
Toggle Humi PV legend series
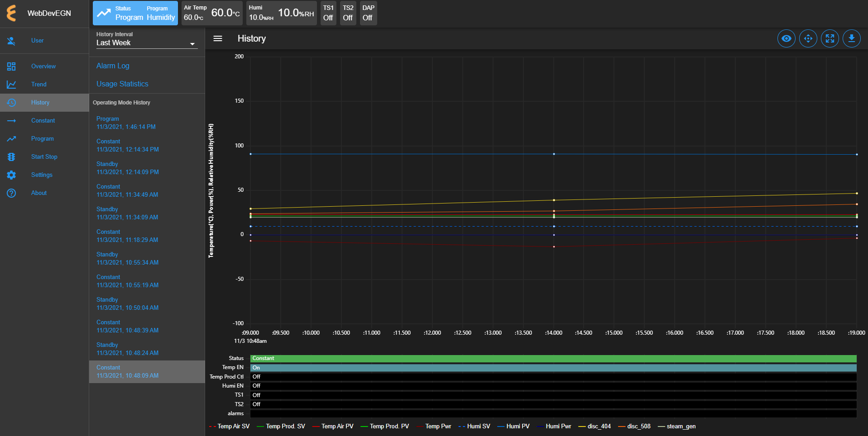coord(513,427)
